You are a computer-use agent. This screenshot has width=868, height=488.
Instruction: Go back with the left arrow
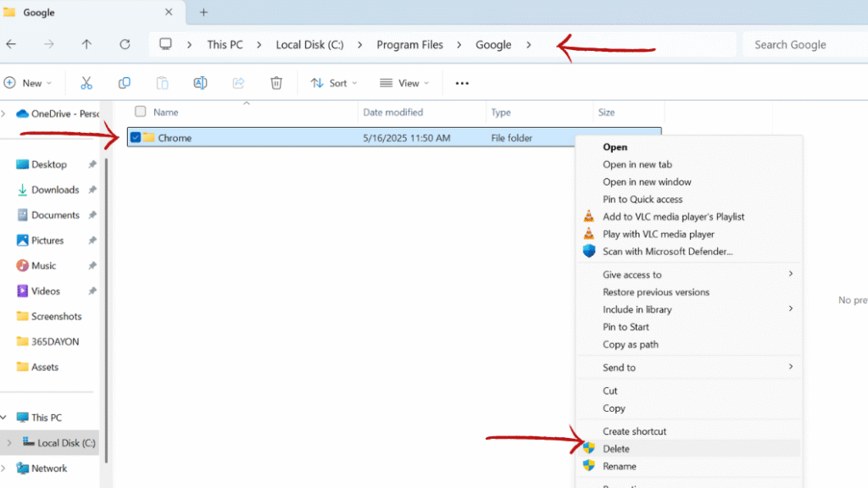11,44
